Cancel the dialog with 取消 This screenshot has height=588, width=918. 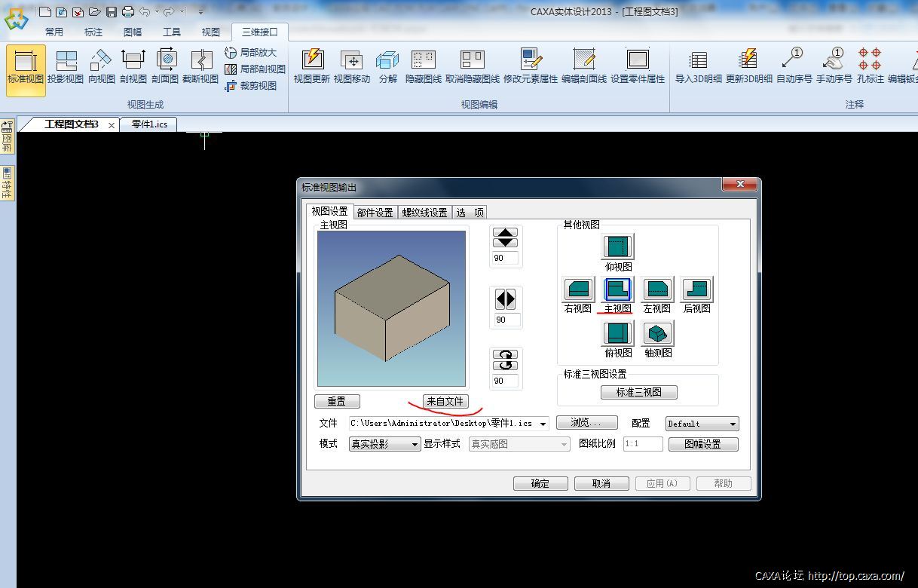pos(601,483)
